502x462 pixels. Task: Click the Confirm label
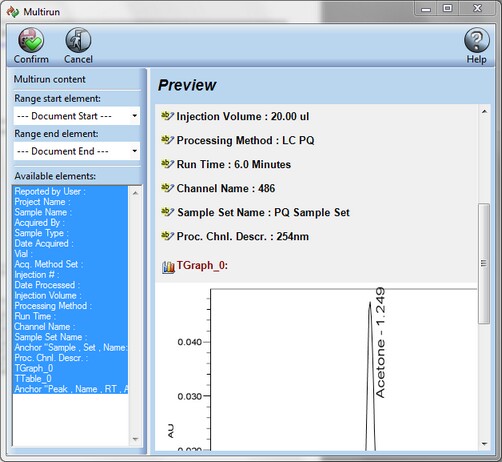pyautogui.click(x=31, y=59)
